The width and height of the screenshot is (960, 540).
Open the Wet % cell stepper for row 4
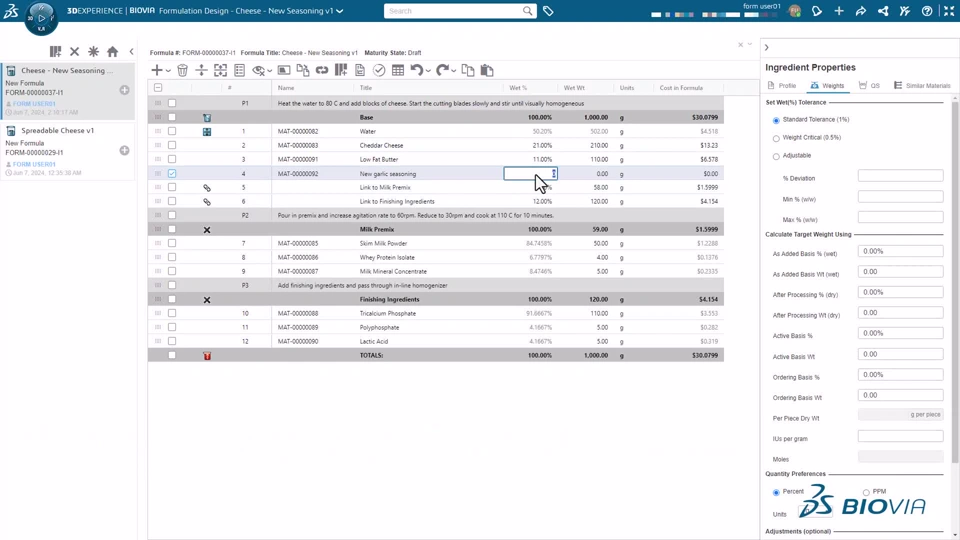pyautogui.click(x=554, y=174)
